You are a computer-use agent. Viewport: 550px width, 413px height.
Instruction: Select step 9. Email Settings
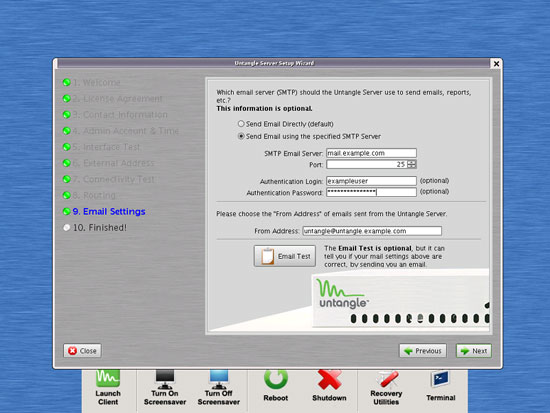click(104, 212)
